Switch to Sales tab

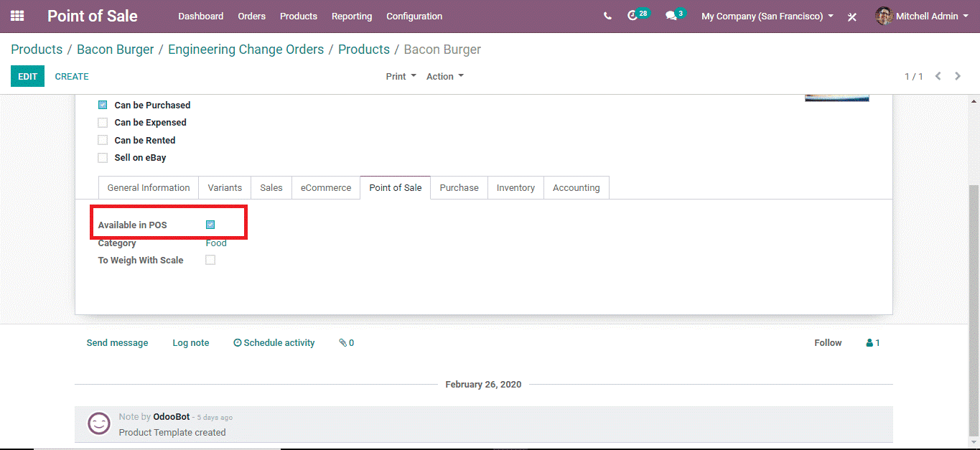271,187
